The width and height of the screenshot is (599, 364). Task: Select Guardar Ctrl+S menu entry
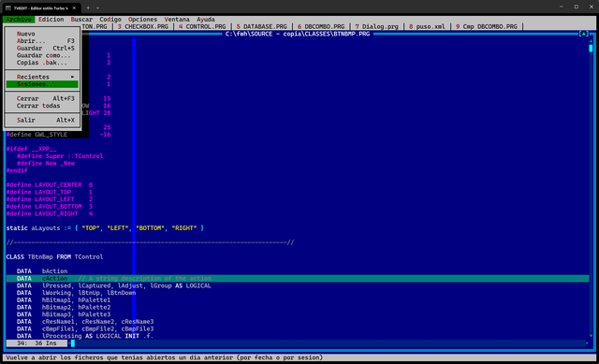point(42,48)
